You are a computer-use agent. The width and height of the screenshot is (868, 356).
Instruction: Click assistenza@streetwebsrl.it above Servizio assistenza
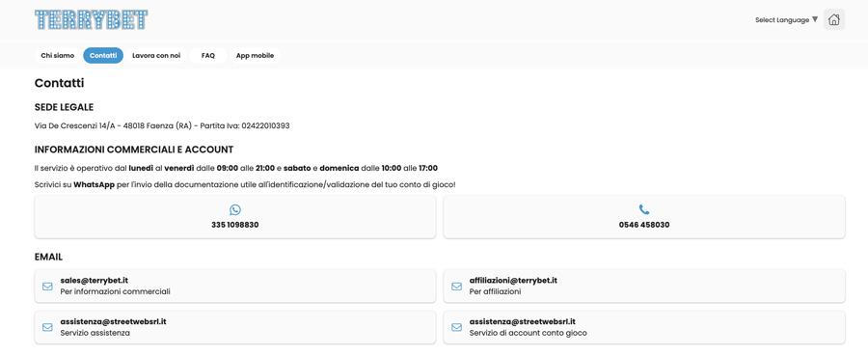click(x=114, y=321)
